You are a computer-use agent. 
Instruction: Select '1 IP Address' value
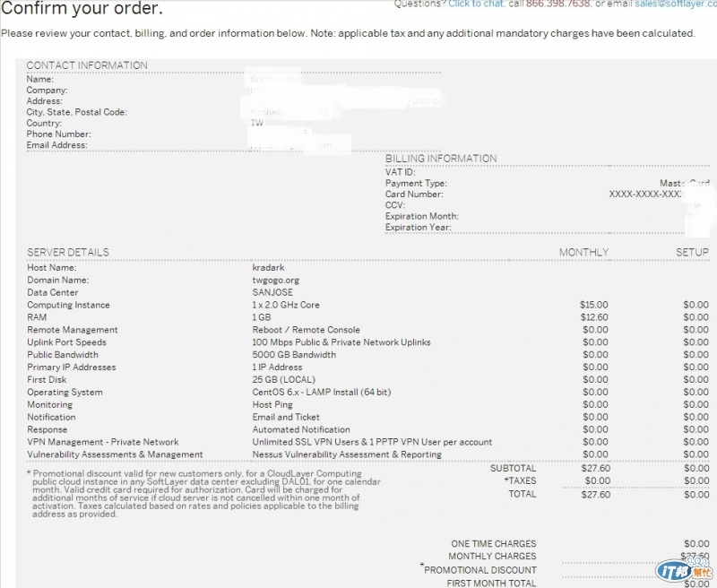(277, 367)
